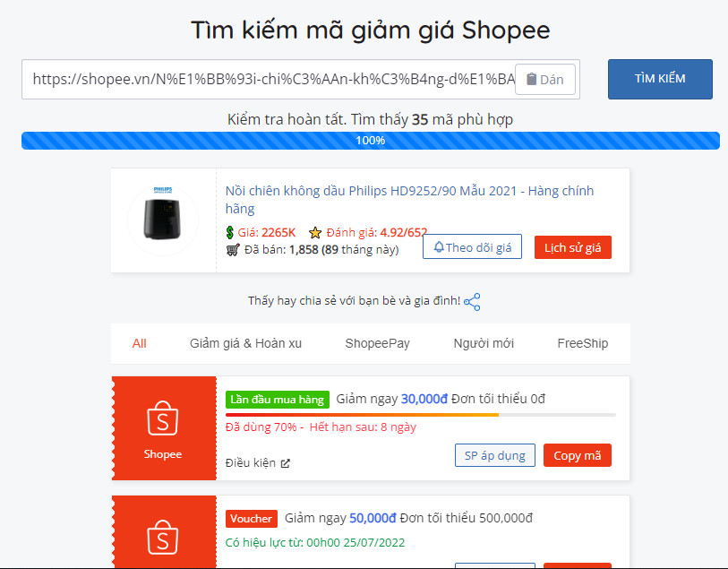
Task: Switch to the FreeShip tab
Action: [583, 344]
